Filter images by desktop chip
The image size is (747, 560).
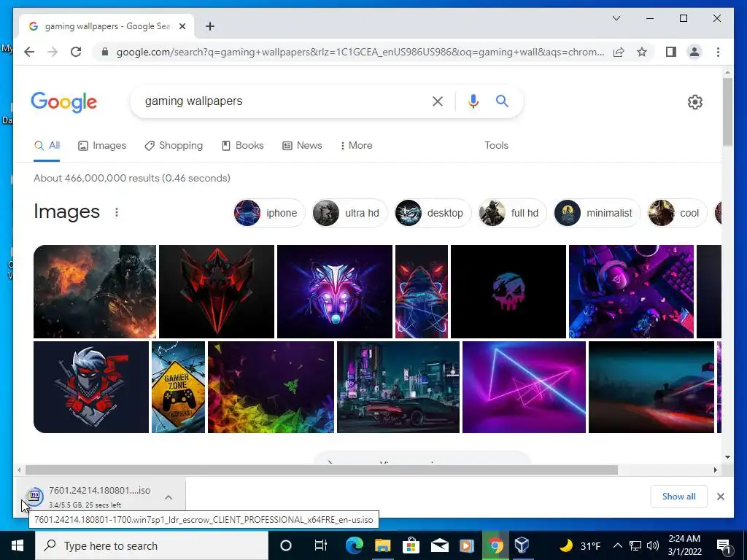coord(432,213)
